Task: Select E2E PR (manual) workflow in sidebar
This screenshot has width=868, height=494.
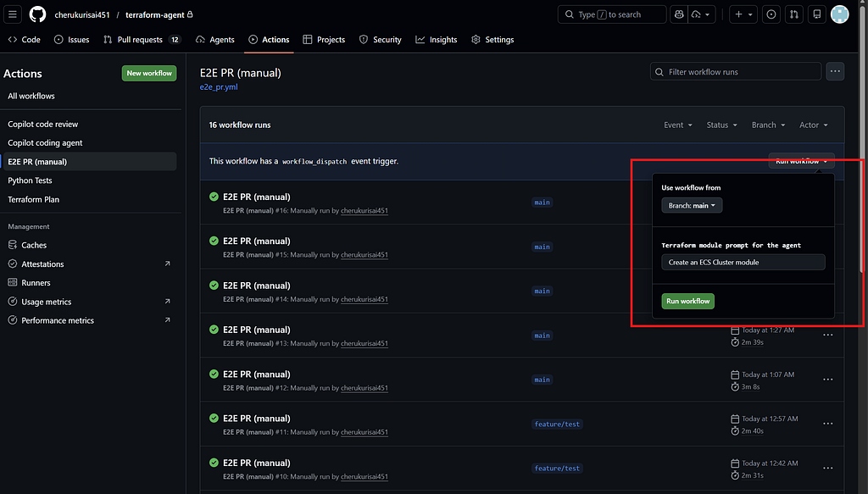Action: coord(89,162)
